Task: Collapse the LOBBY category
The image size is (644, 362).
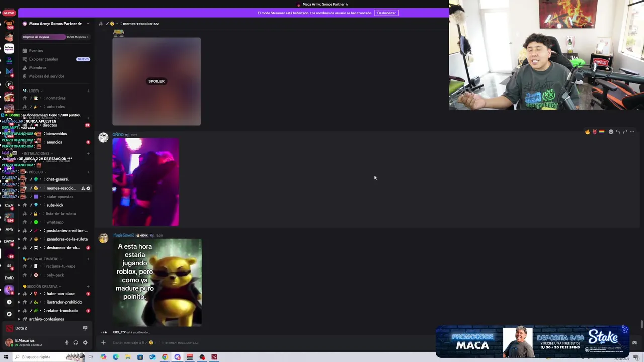Action: (x=34, y=91)
